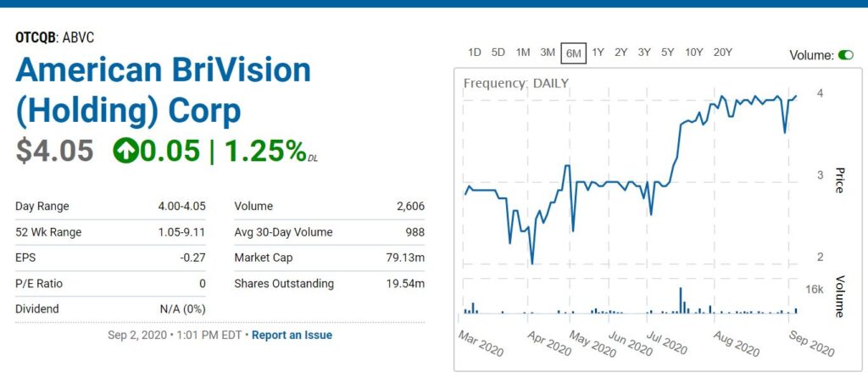868x377 pixels.
Task: Click the Apr 2020 axis label
Action: click(x=548, y=344)
